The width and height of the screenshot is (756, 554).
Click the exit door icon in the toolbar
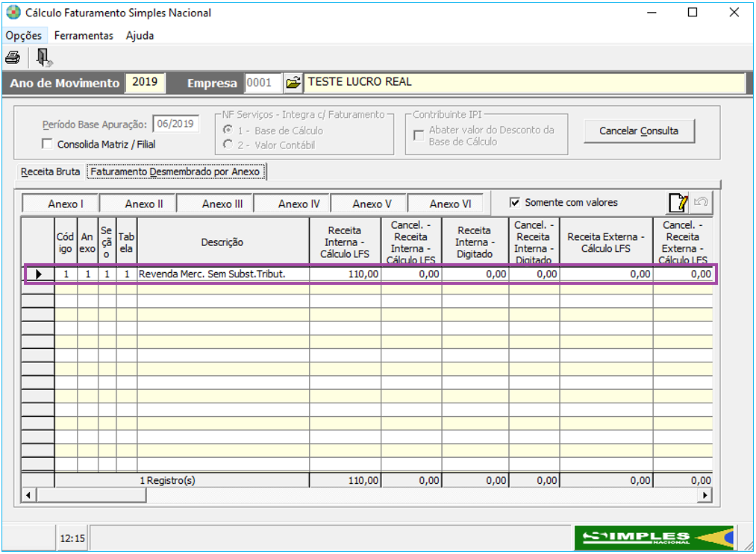[44, 57]
